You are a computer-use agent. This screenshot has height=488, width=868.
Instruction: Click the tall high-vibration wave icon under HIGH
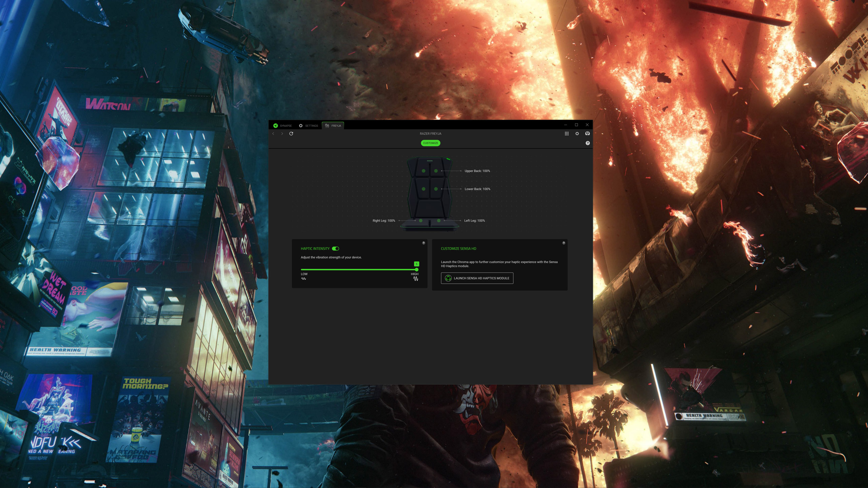[x=416, y=279]
